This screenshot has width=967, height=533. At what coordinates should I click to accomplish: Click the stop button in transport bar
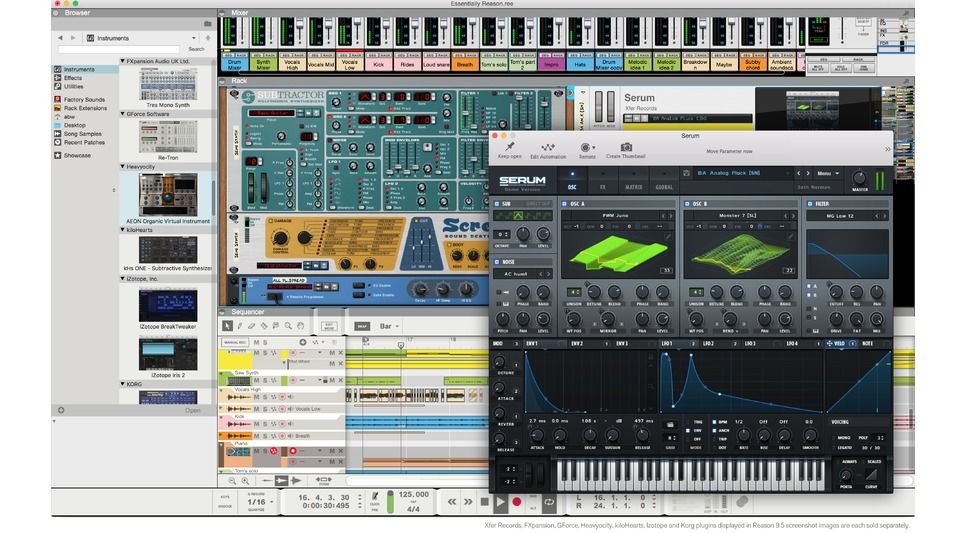(x=485, y=502)
